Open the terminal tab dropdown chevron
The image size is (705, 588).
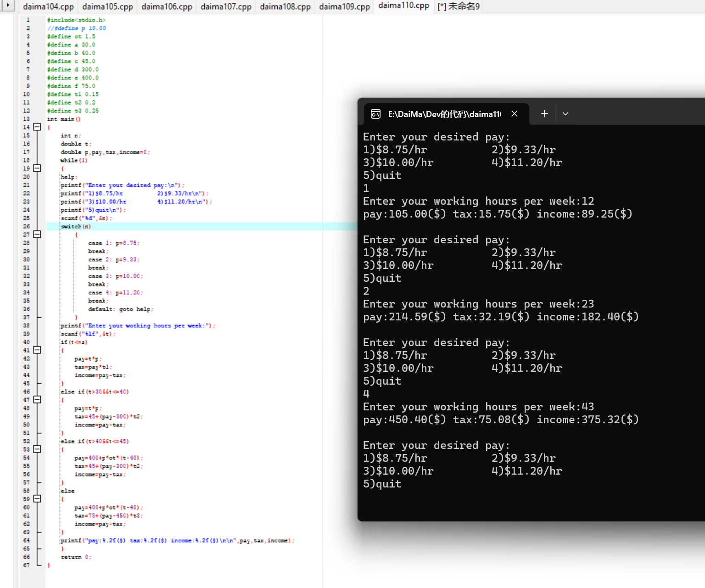tap(565, 114)
